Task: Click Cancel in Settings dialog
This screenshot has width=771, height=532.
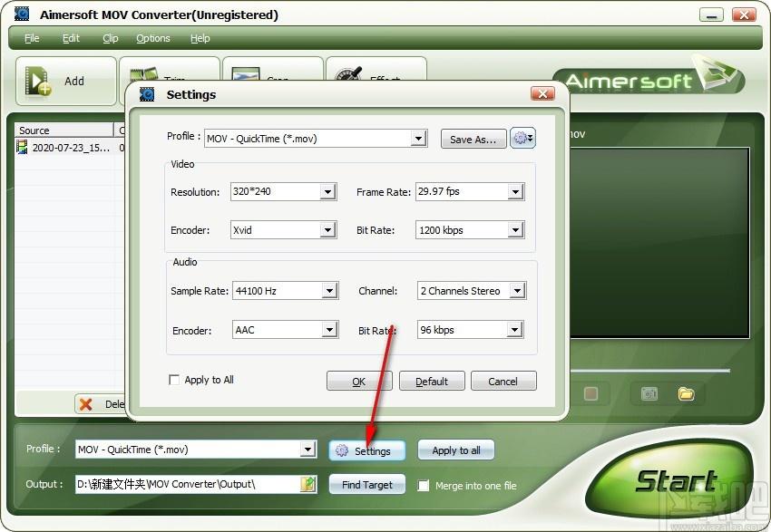Action: [x=503, y=382]
